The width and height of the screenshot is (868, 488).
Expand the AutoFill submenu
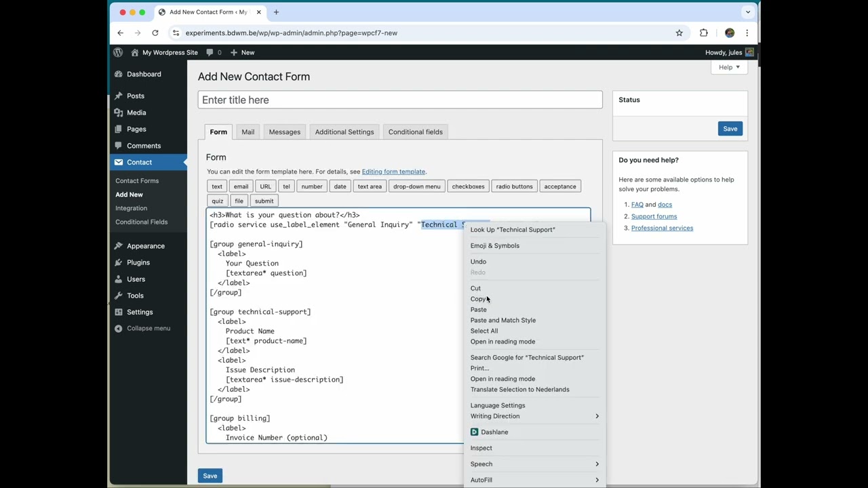pyautogui.click(x=534, y=480)
